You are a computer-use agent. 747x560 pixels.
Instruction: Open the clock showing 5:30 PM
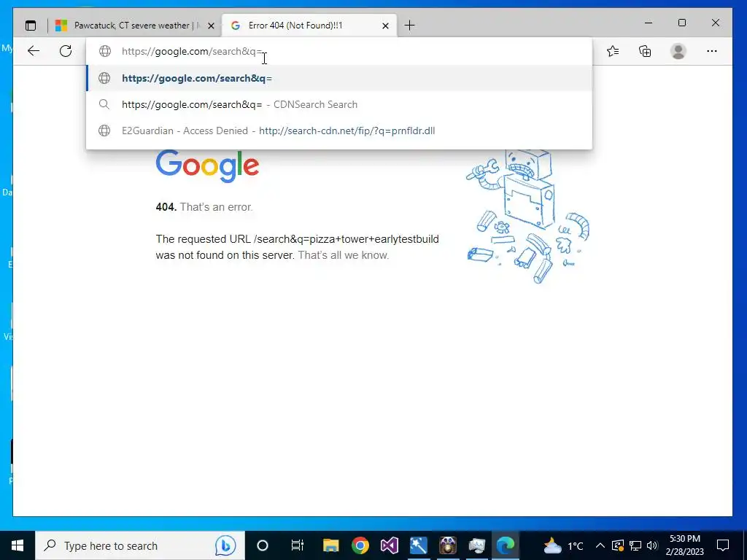[x=684, y=545]
